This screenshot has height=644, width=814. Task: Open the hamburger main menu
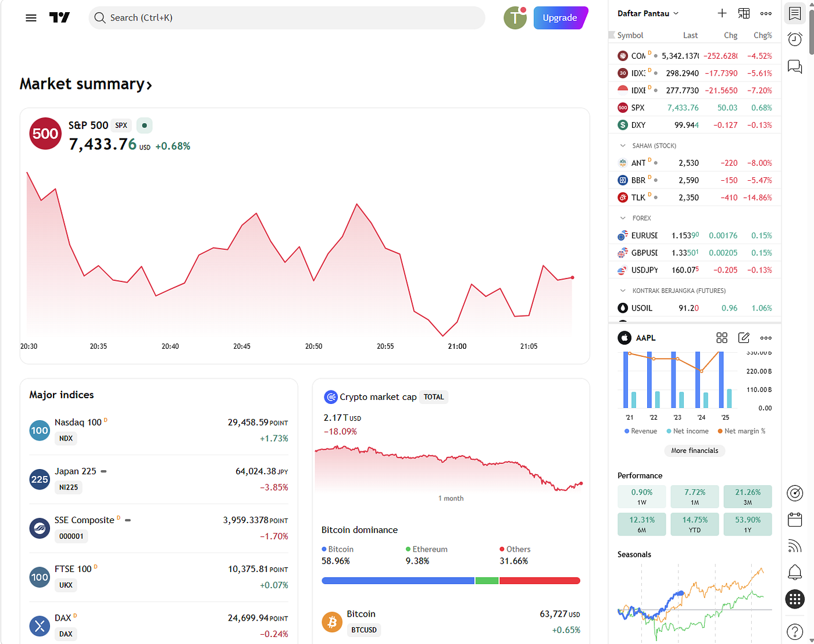pos(31,18)
